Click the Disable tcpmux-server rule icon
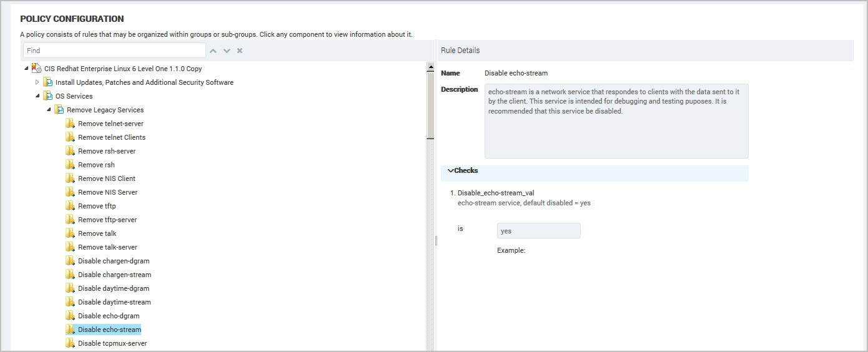Screen dimensions: 868x352 71,343
